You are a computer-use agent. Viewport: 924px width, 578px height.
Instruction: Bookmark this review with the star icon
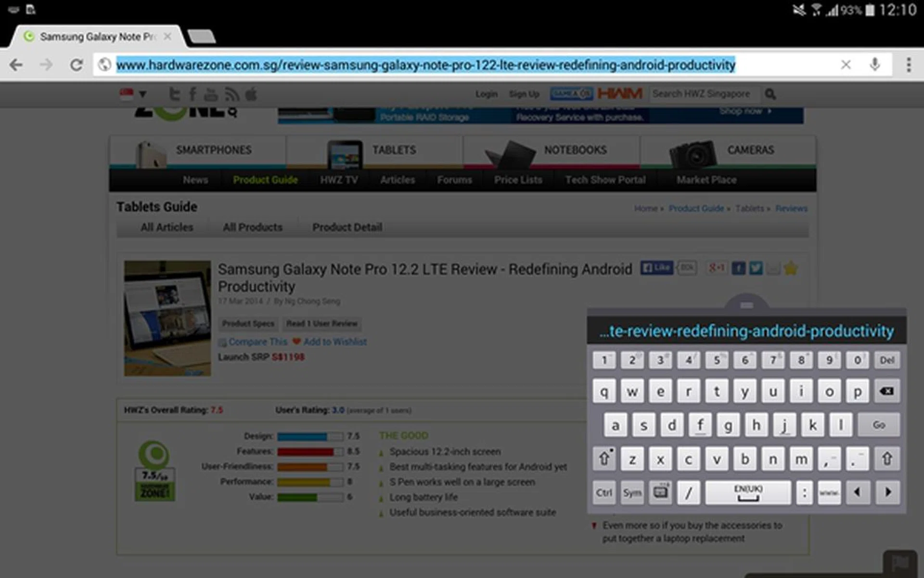pos(791,268)
